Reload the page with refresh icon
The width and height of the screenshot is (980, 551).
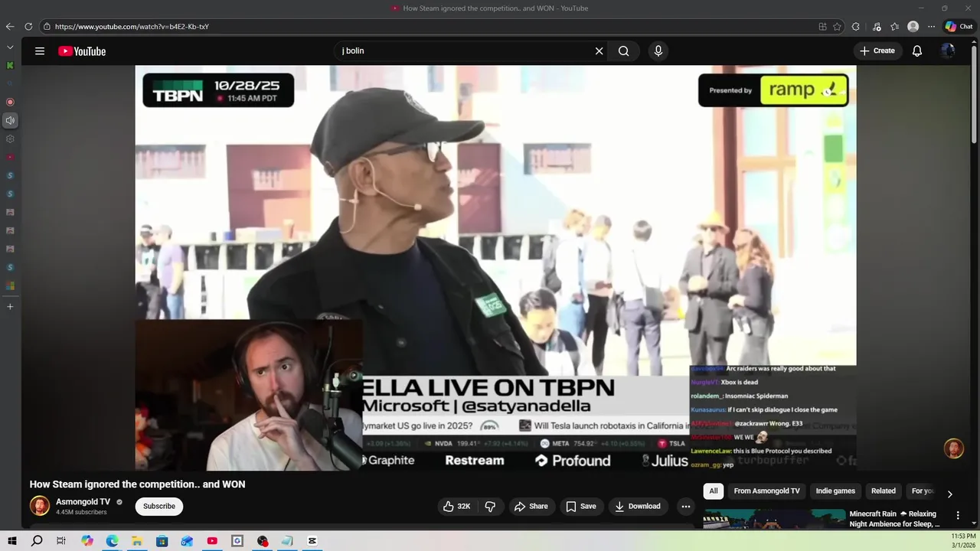[28, 27]
